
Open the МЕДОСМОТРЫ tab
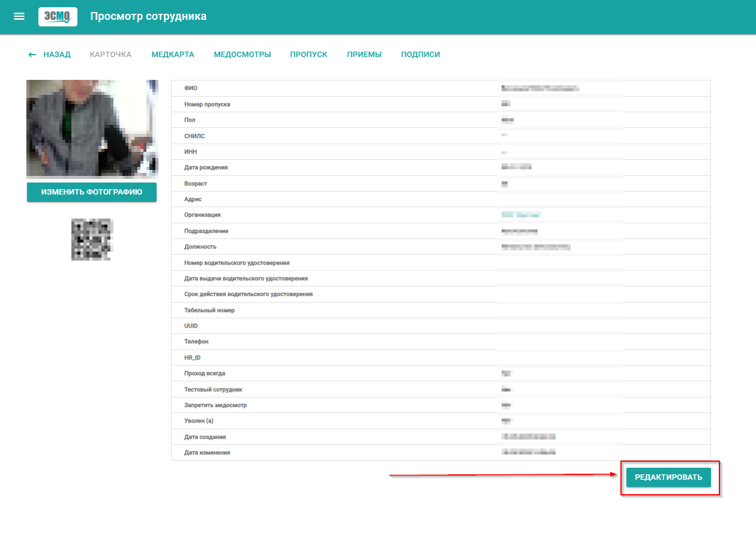coord(242,55)
